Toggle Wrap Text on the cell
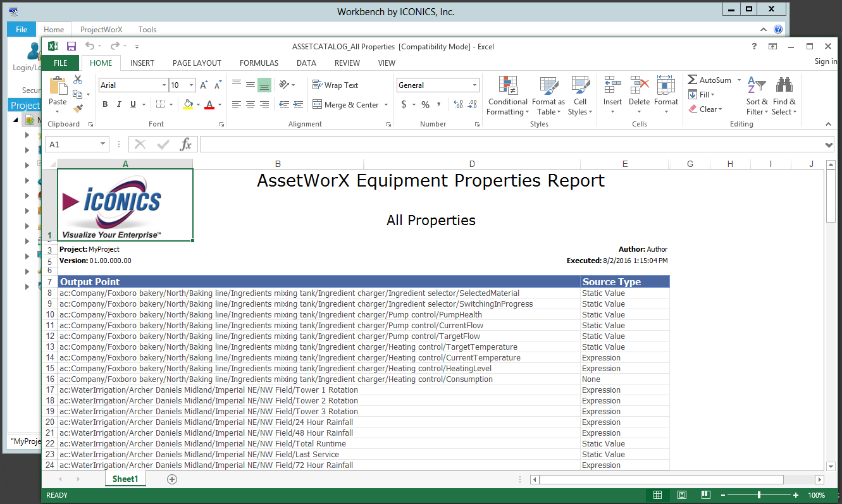The width and height of the screenshot is (842, 504). click(335, 85)
